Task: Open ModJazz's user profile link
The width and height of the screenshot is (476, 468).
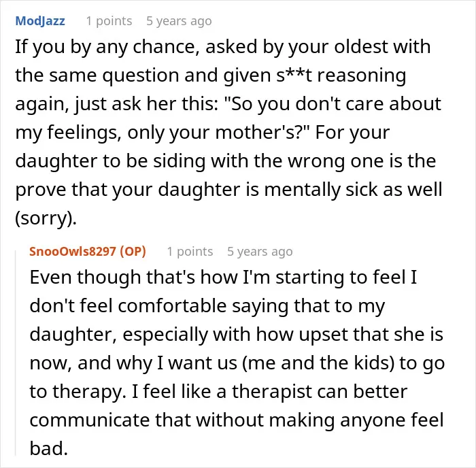Action: point(40,21)
